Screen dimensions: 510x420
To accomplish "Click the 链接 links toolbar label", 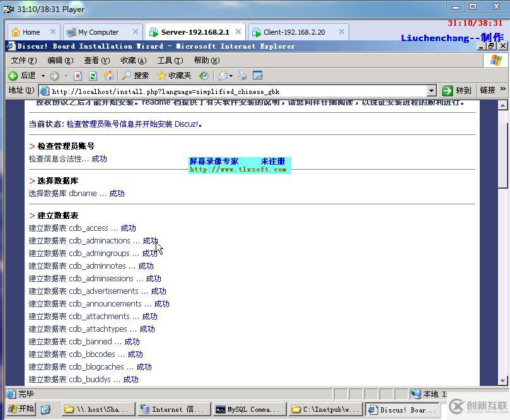I will point(487,90).
